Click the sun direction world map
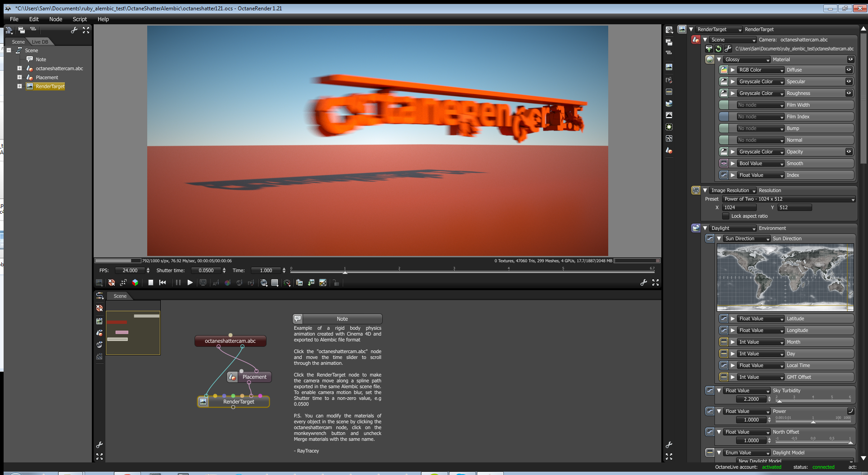868x475 pixels. pyautogui.click(x=785, y=278)
